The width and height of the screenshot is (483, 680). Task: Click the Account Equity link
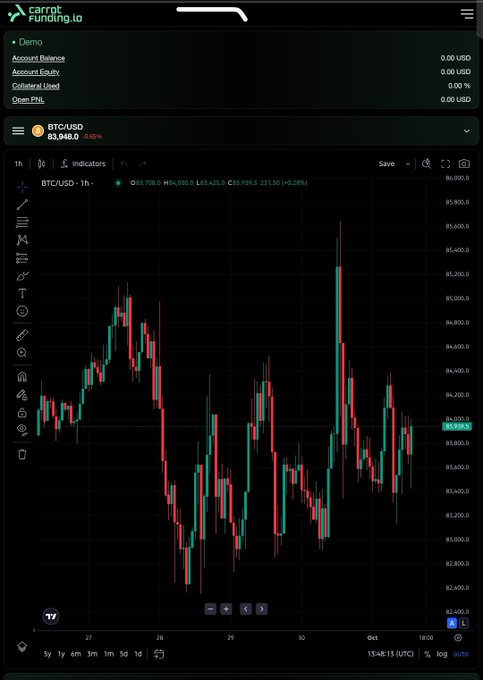point(36,72)
